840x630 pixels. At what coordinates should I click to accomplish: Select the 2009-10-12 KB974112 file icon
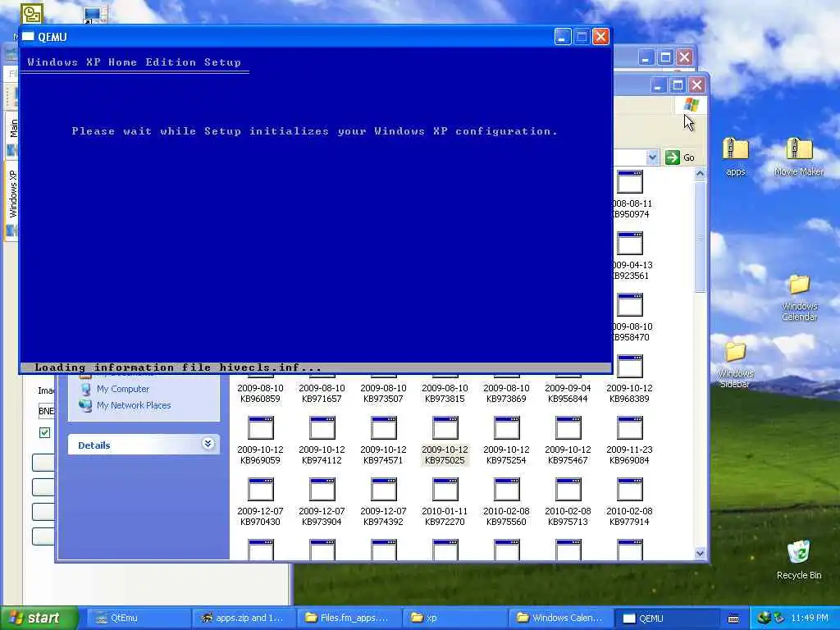click(x=322, y=428)
